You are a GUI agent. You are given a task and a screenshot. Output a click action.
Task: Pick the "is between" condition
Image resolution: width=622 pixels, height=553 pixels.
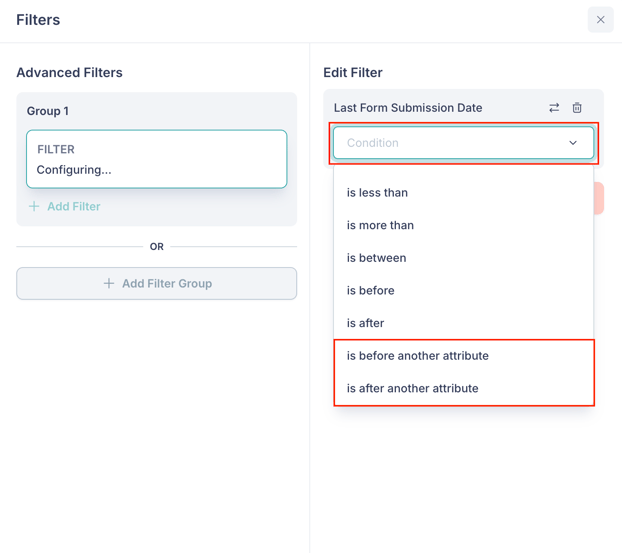tap(376, 258)
